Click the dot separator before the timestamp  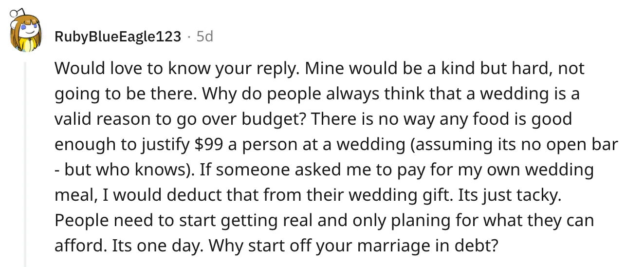188,37
